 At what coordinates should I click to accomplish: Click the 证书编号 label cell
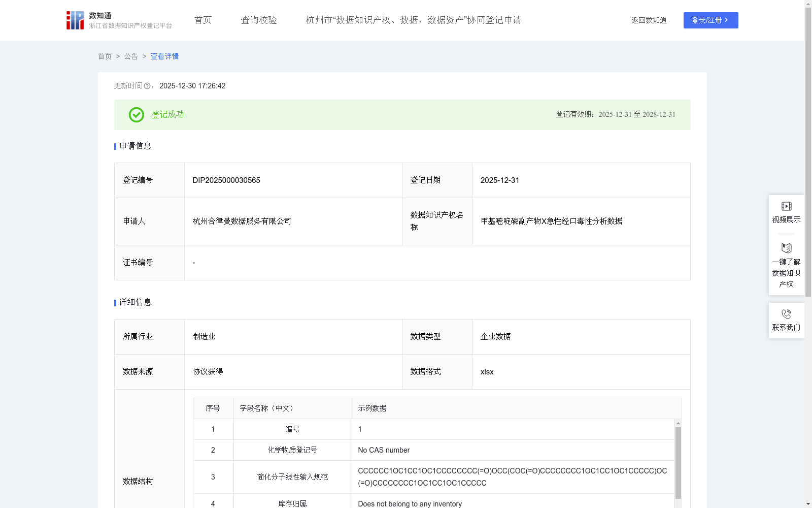[150, 263]
